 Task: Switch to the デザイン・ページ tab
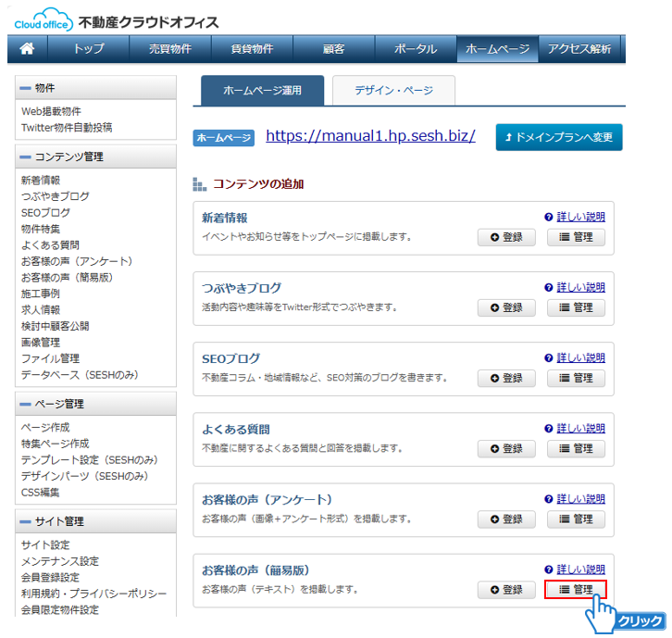(x=393, y=91)
